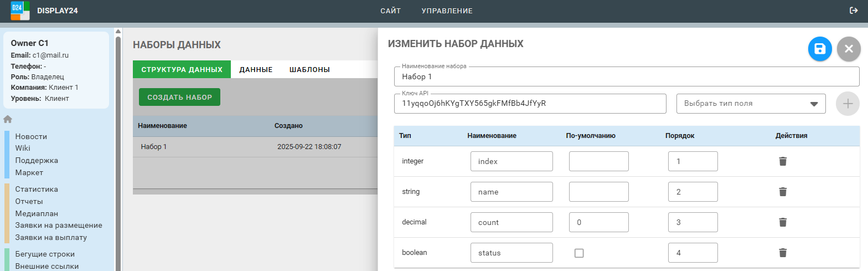Close the edit dataset panel with X
The image size is (868, 271).
pos(849,49)
